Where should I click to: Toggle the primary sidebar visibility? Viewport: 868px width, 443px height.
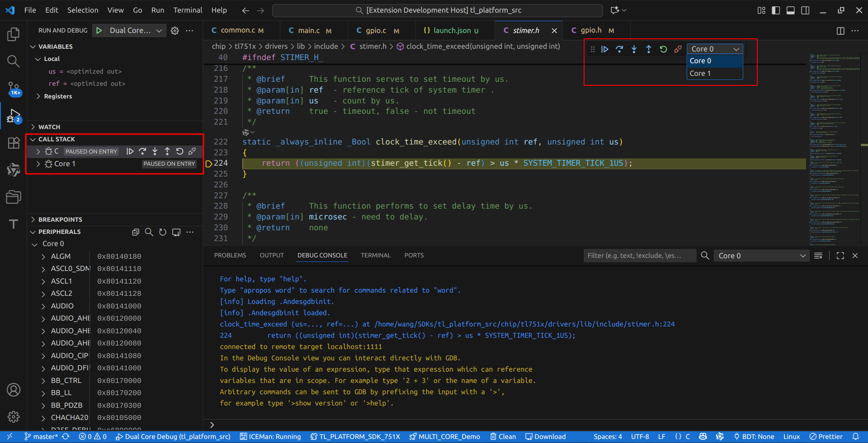coord(776,10)
